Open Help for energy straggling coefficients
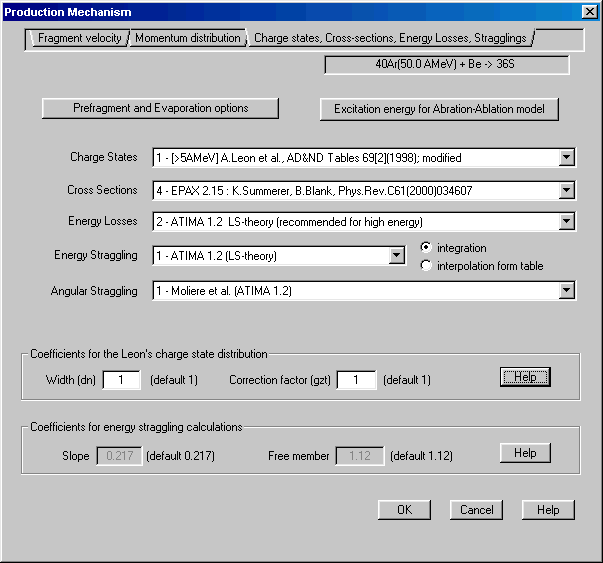The width and height of the screenshot is (603, 563). tap(525, 453)
